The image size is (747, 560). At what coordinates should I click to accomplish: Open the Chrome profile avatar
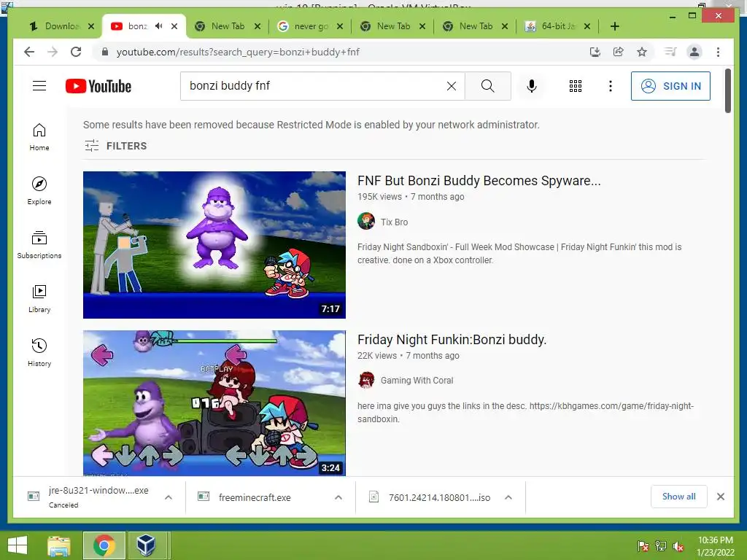(694, 52)
